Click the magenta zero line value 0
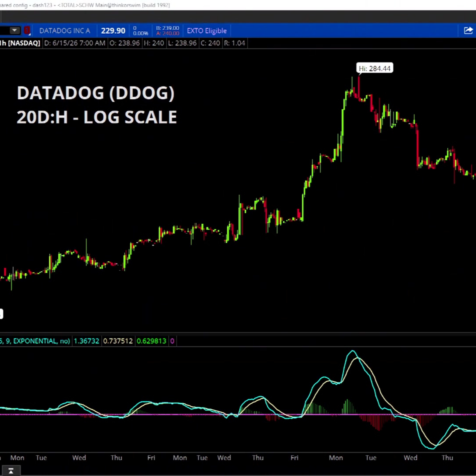Image resolution: width=476 pixels, height=476 pixels. (x=172, y=341)
